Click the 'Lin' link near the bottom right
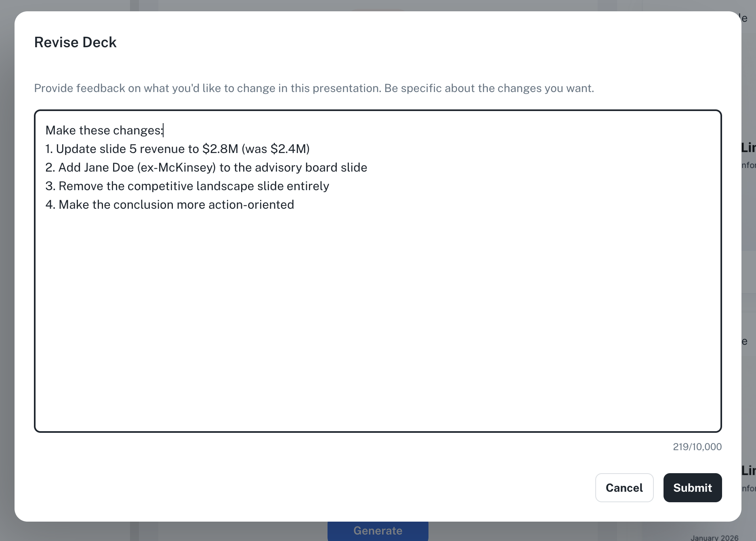Screen dimensions: 756x541 [750, 470]
